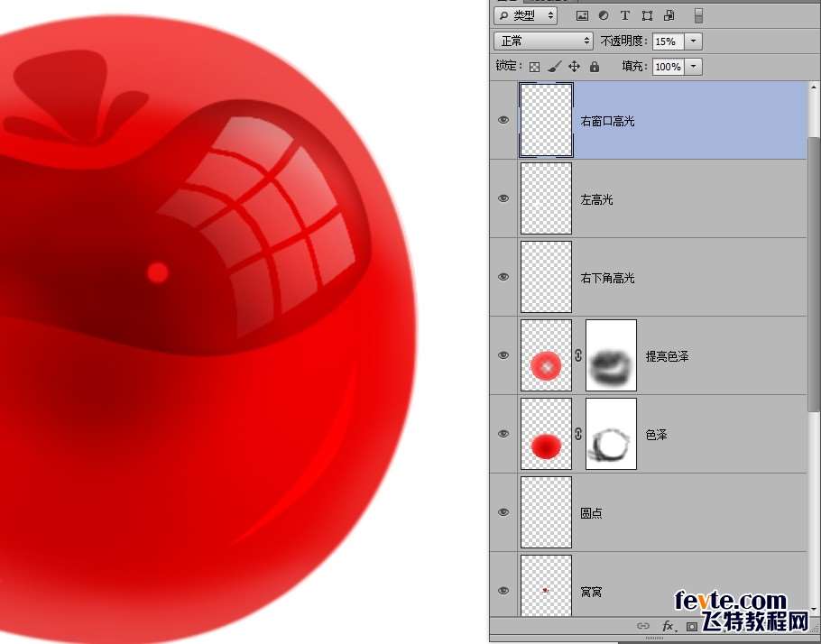Click the link layers icon
Viewport: 821px width, 644px height.
click(x=643, y=626)
